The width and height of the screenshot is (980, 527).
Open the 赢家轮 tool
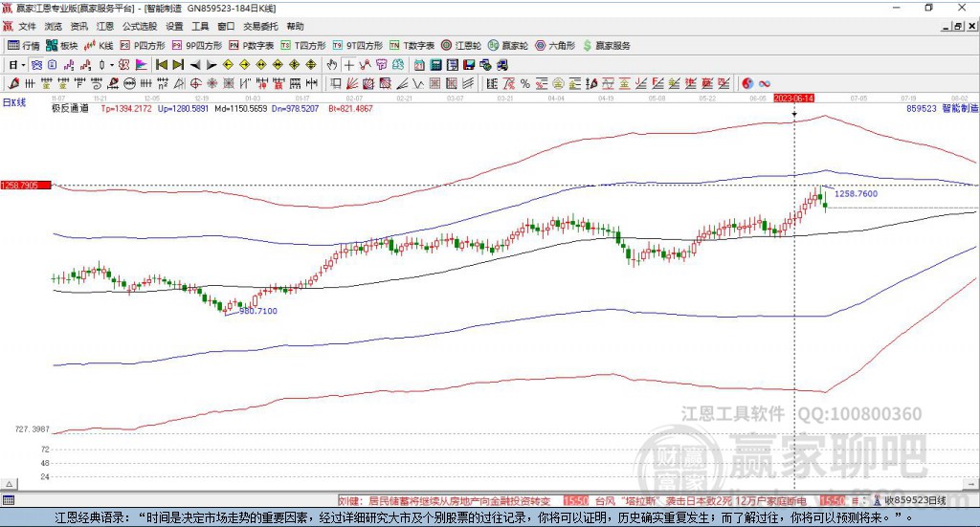[508, 46]
